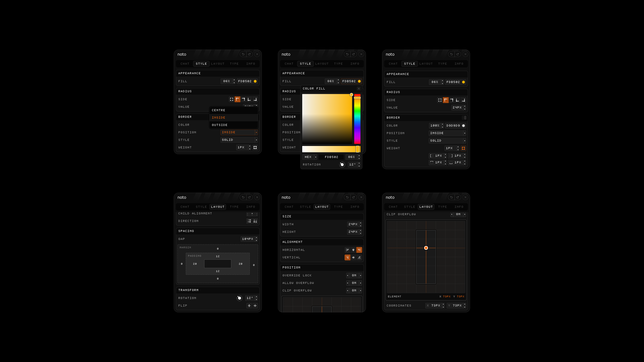Open Style tab in the Size panel
Image resolution: width=644 pixels, height=362 pixels.
coord(306,207)
